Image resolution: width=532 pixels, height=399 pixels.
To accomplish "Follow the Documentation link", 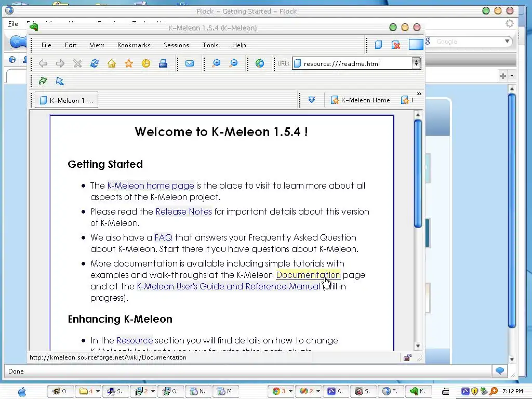I will coord(308,275).
